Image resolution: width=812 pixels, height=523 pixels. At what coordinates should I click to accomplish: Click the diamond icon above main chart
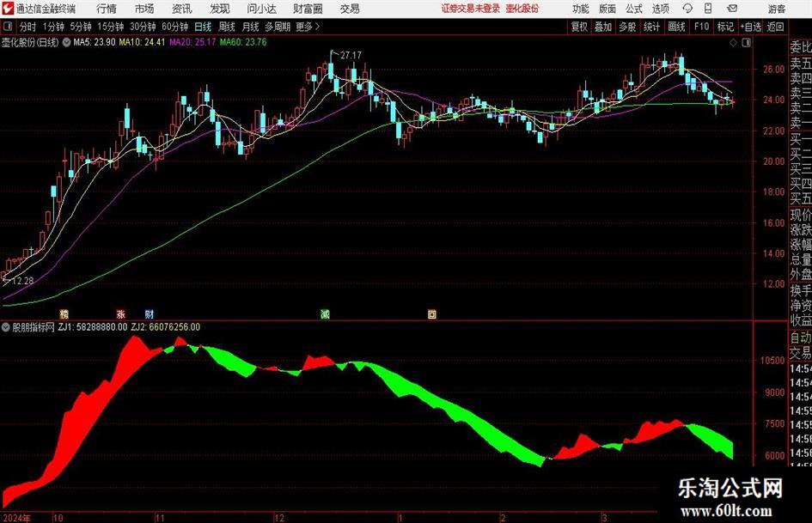tap(733, 43)
